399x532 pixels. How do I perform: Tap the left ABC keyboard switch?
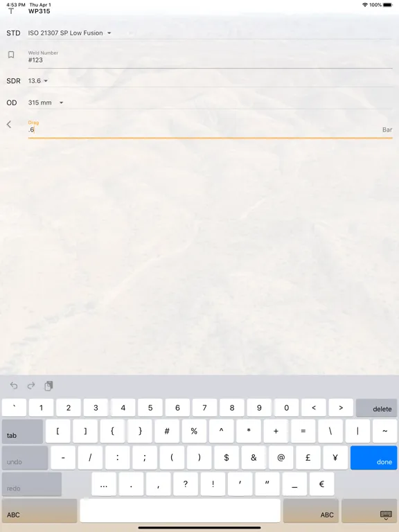tap(39, 511)
